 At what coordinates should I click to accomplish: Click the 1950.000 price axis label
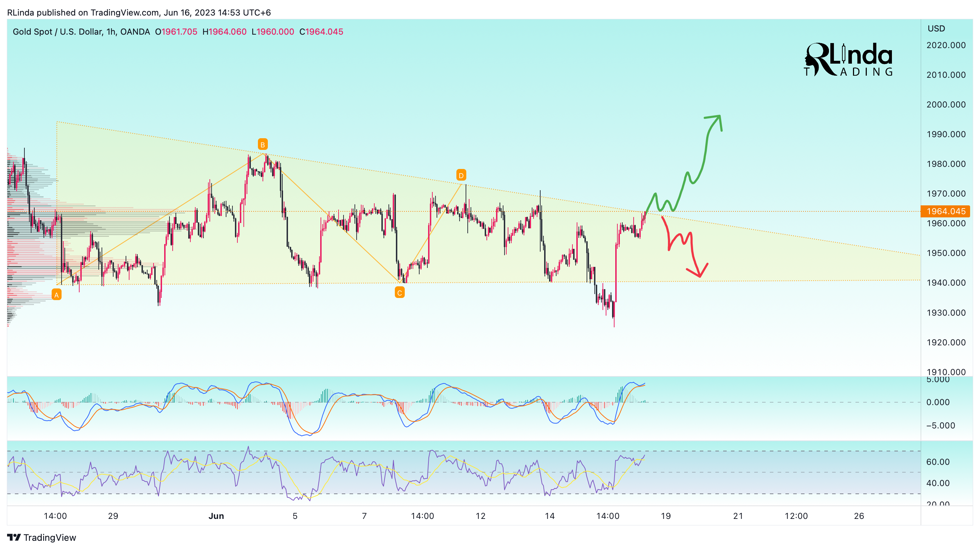point(946,253)
